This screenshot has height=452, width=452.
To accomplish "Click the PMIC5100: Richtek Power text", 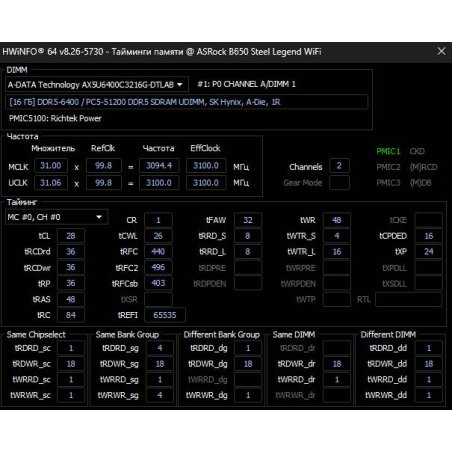I will point(55,118).
